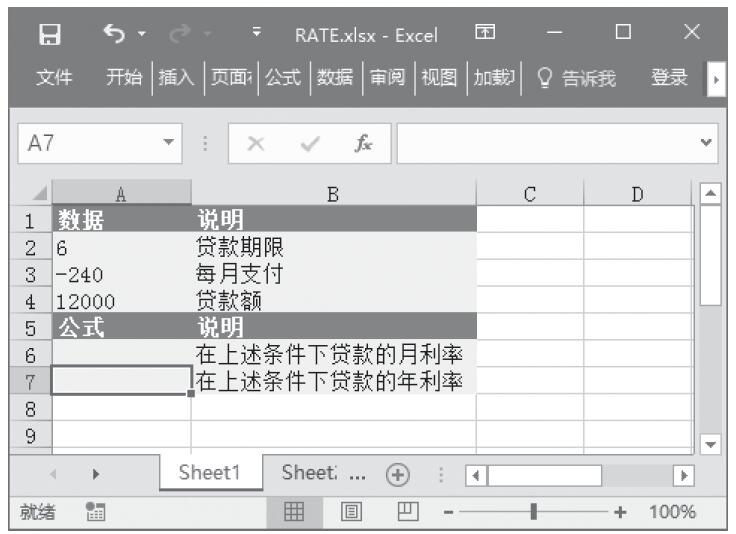Click the Undo arrow icon
This screenshot has width=736, height=534.
coord(112,34)
